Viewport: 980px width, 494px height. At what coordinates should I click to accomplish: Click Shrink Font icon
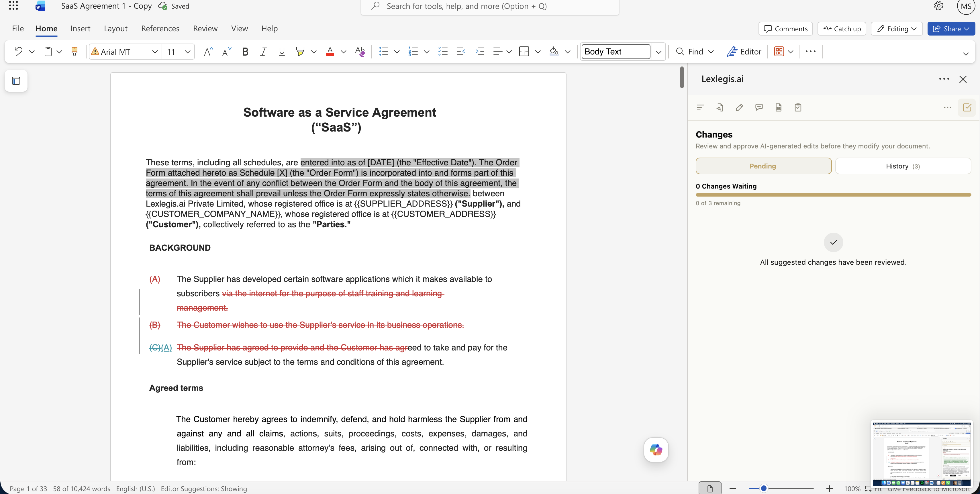(x=226, y=51)
